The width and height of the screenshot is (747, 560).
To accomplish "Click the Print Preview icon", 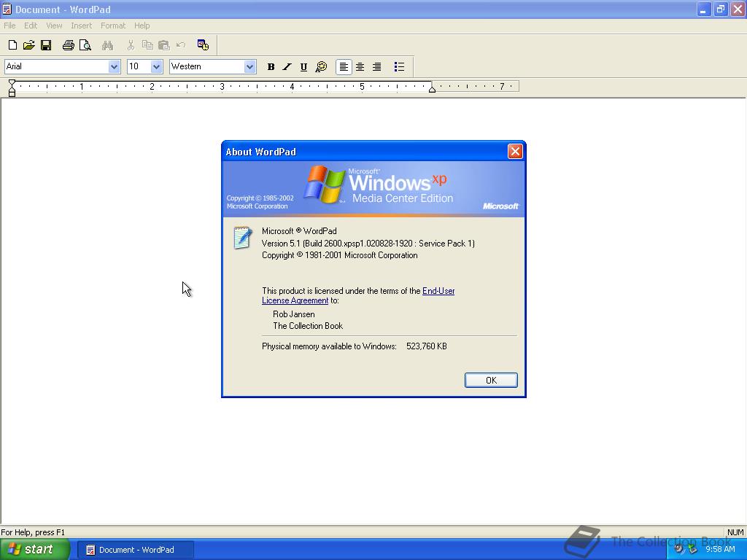I will (85, 45).
